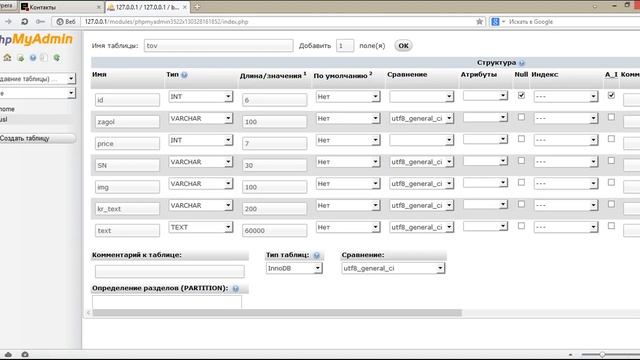Screen dimensions: 640x360
Task: Bookmark page with the star icon
Action: pos(480,22)
